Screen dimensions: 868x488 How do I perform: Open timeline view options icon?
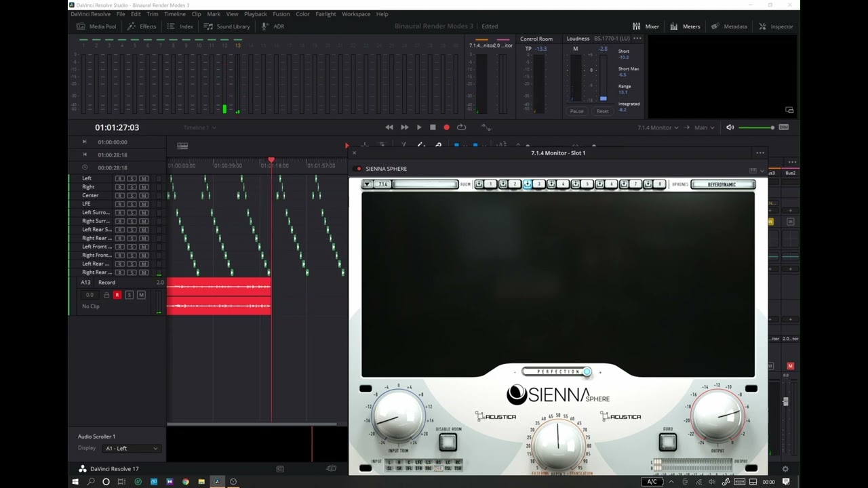pos(182,146)
